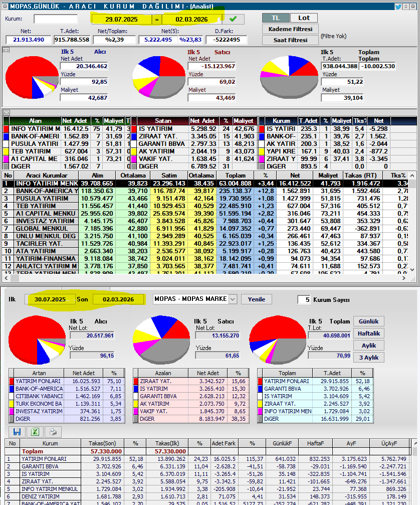Image resolution: width=420 pixels, height=505 pixels.
Task: Select the INFO YATIRIM MENK row in broker table
Action: click(x=206, y=183)
